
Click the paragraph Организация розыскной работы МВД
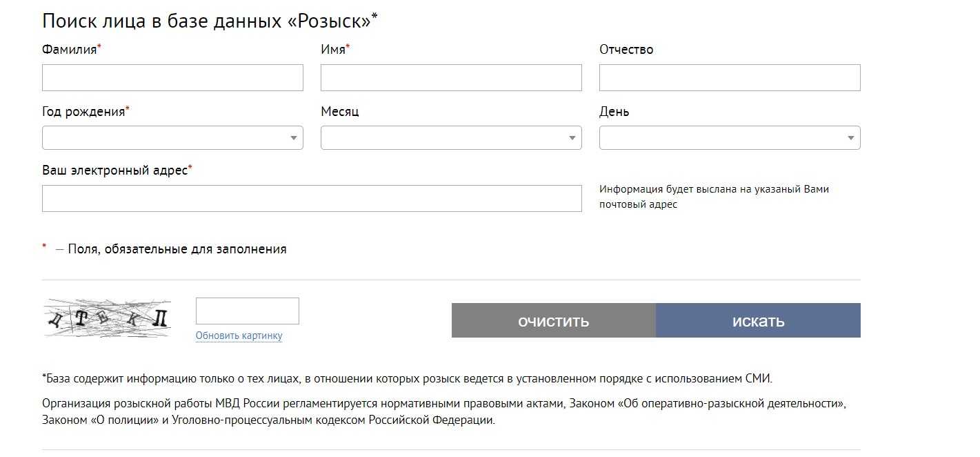click(x=443, y=411)
